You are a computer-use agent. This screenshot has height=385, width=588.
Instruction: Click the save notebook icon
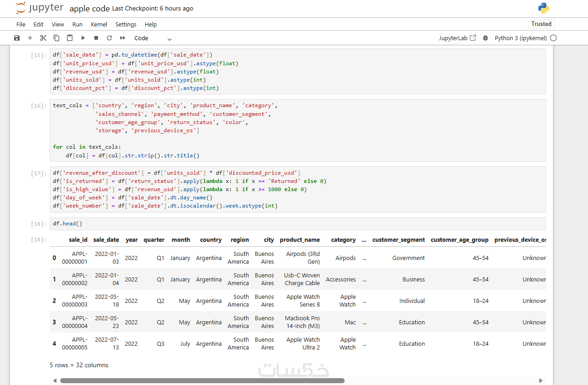[17, 38]
